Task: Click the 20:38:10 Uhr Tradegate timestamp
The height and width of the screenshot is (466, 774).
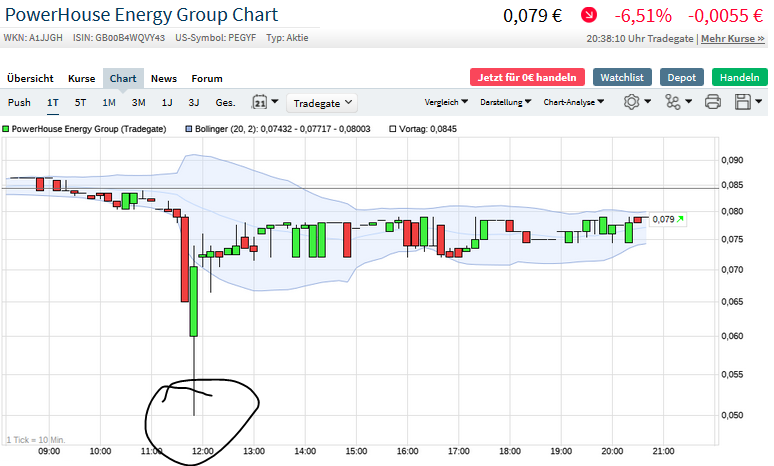Action: pos(640,39)
